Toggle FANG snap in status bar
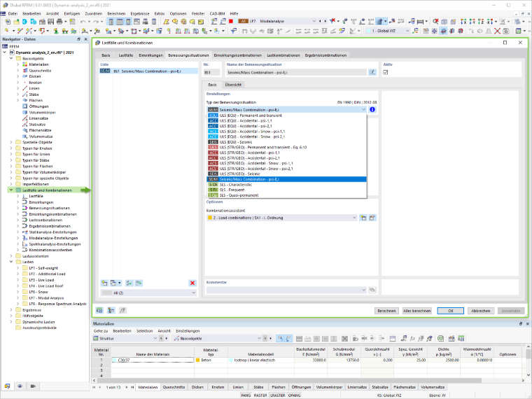 pos(246,395)
